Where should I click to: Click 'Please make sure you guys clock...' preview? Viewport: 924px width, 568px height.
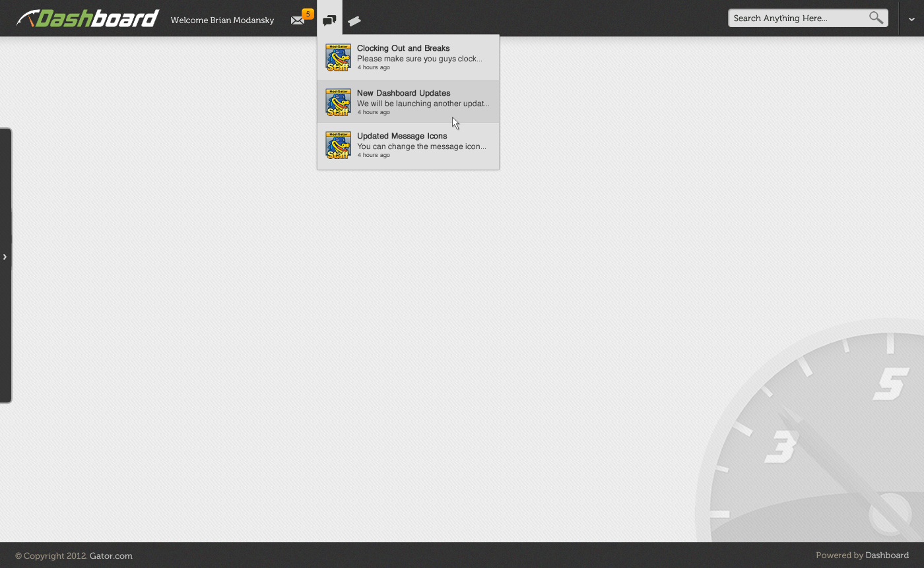[x=420, y=59]
